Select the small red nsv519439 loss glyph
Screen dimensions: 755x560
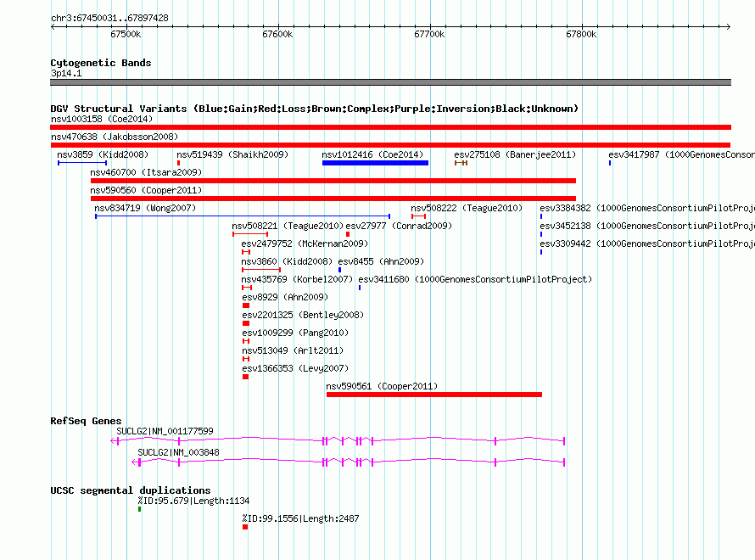coord(179,163)
